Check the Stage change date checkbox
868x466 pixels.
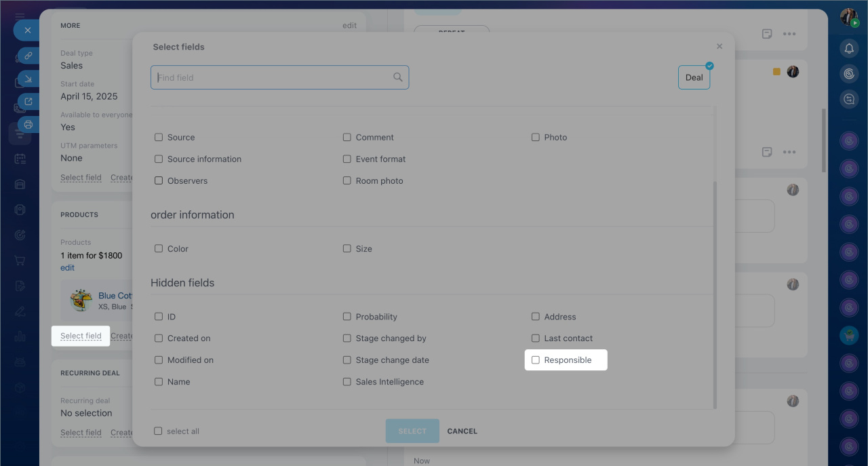click(x=347, y=360)
